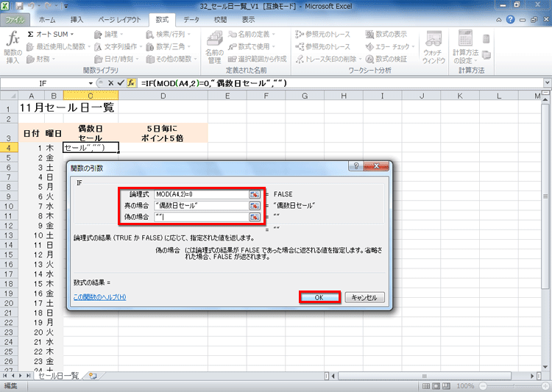552x392 pixels.
Task: Switch to the ホーム tab
Action: pyautogui.click(x=47, y=20)
